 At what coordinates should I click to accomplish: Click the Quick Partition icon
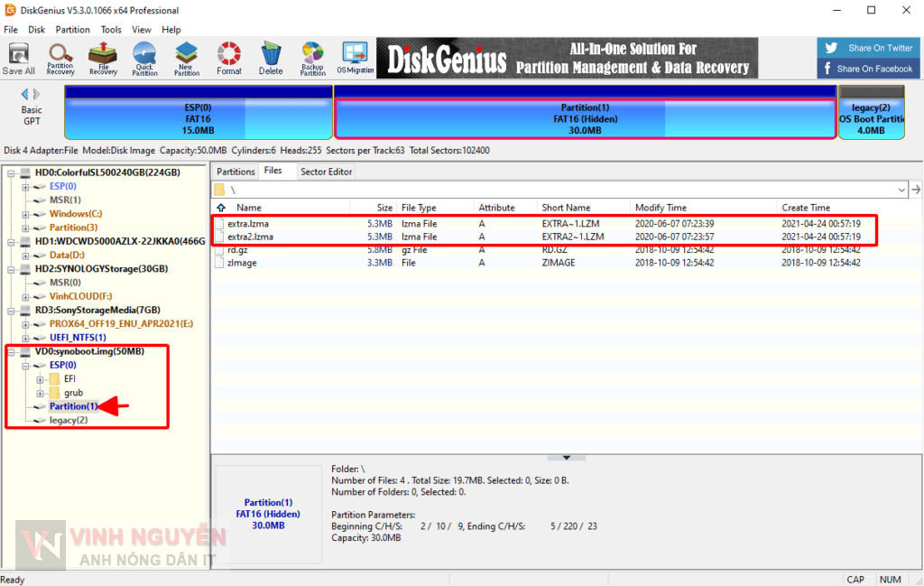click(144, 58)
